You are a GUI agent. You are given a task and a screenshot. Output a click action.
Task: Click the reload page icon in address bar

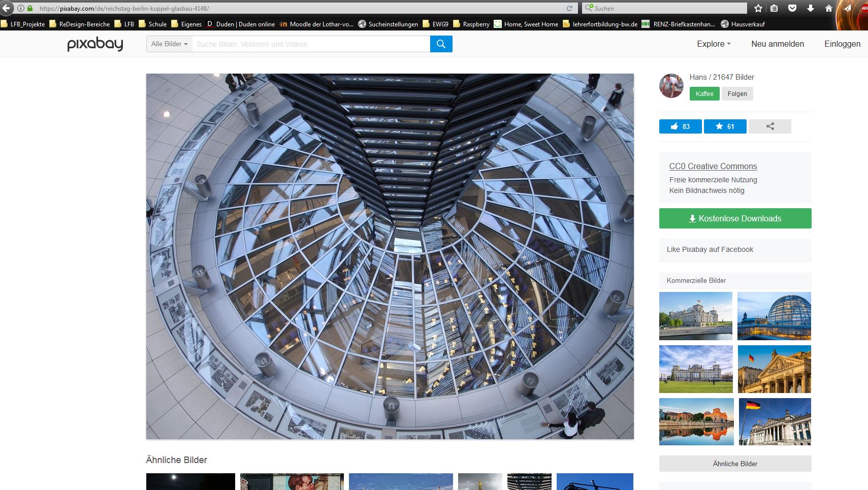(x=569, y=8)
